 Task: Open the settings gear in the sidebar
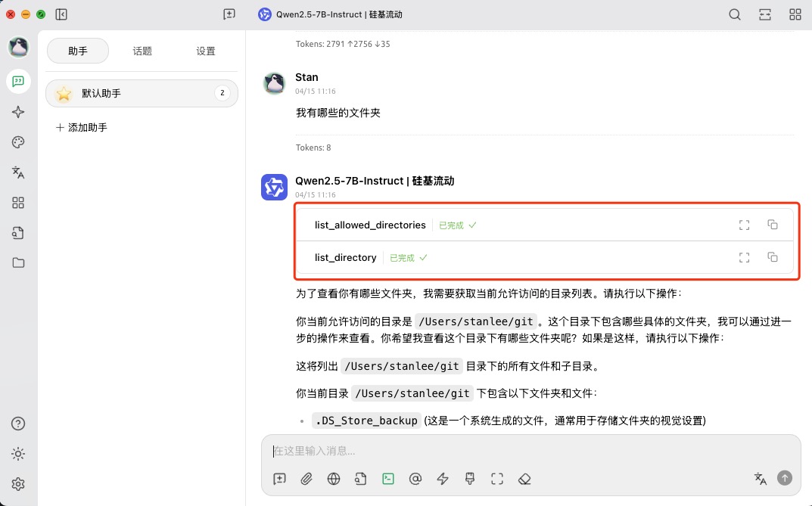(18, 484)
